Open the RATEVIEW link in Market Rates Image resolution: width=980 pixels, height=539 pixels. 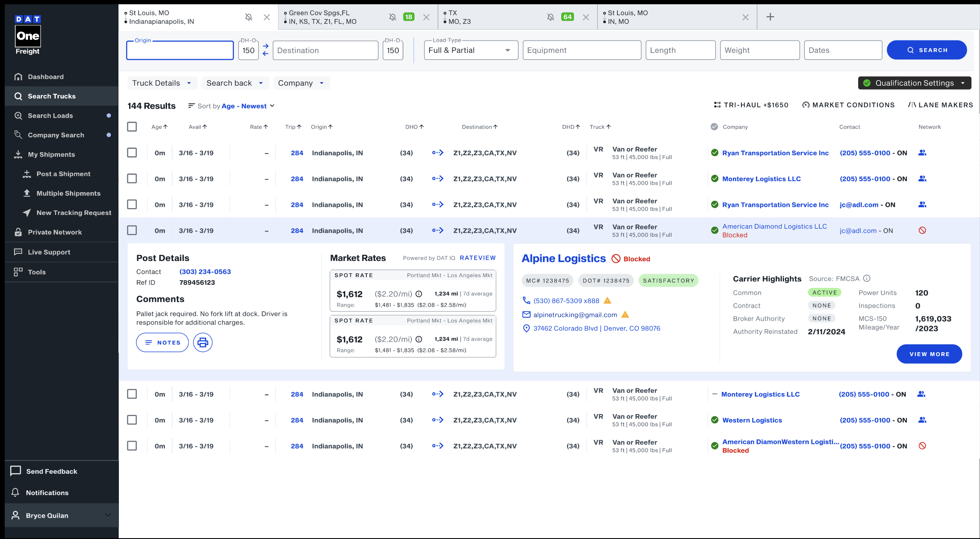[x=477, y=258]
